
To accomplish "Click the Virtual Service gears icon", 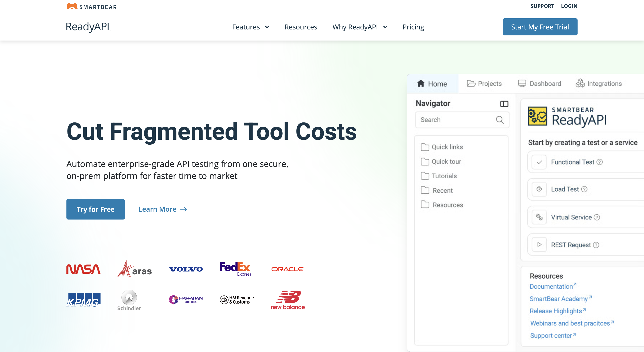I will (x=539, y=217).
